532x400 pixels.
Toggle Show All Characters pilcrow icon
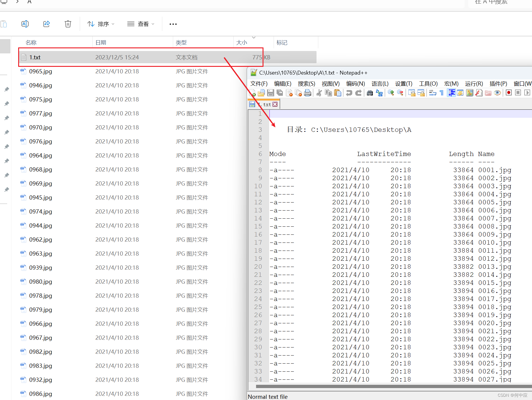click(x=442, y=93)
